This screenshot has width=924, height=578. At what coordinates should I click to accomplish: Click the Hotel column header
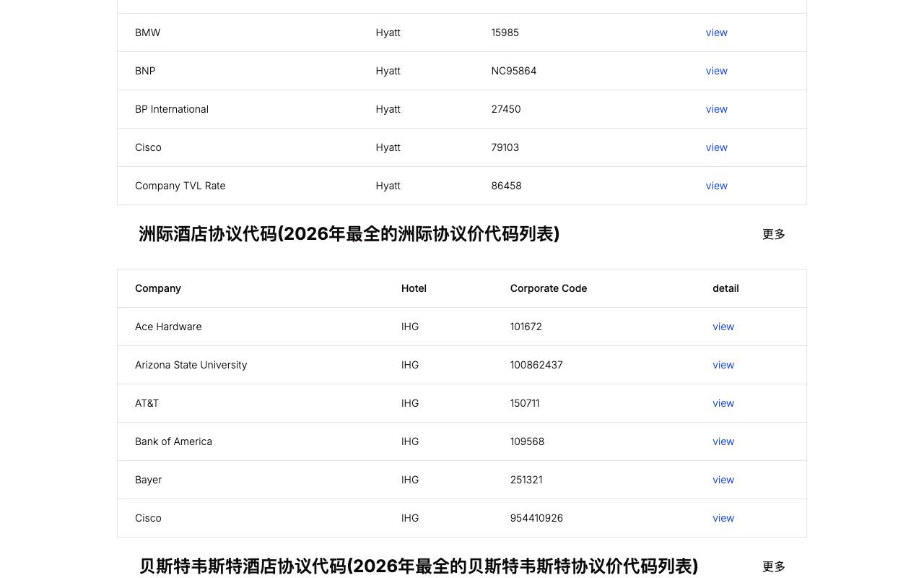414,288
